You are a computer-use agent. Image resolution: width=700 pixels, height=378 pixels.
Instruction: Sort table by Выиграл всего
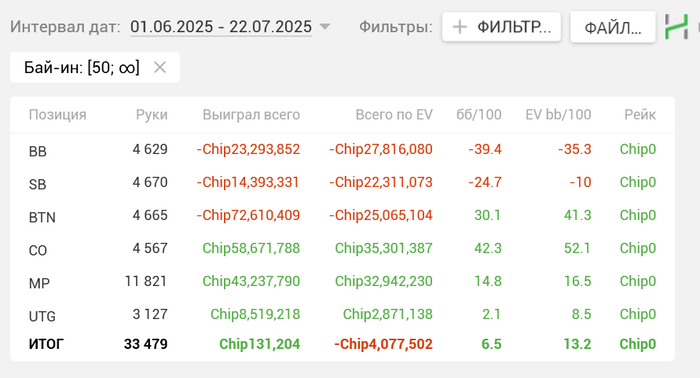tap(251, 115)
